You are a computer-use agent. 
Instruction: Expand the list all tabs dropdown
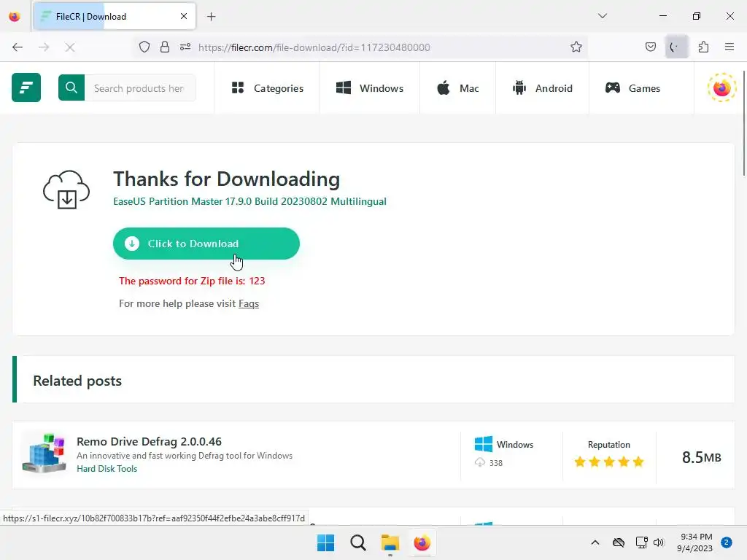click(x=603, y=16)
